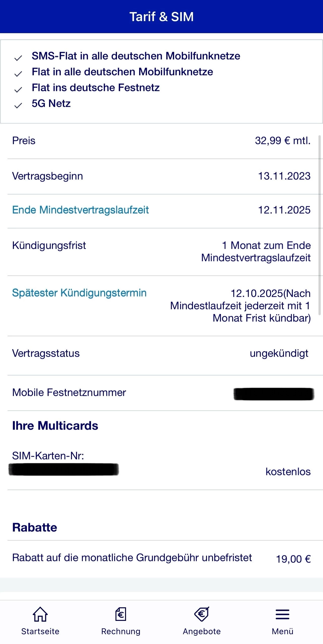The image size is (323, 644).
Task: Tap the Preis 32,99 € mtl. row
Action: [161, 141]
